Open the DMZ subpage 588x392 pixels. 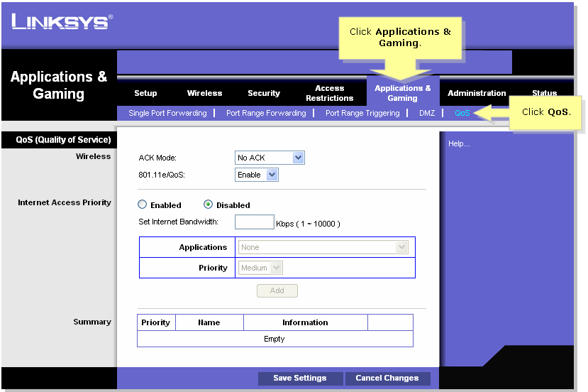tap(427, 113)
